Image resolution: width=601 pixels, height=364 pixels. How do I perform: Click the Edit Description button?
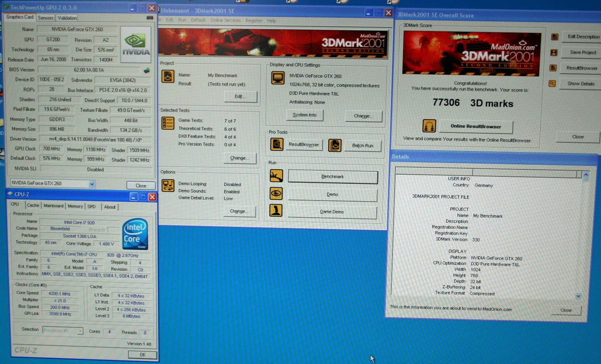click(x=582, y=37)
